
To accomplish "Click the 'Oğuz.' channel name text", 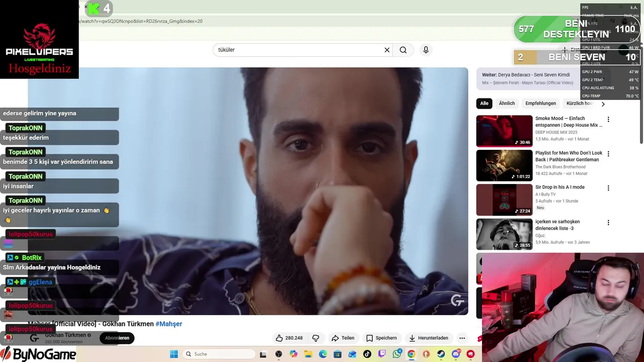I will pos(540,235).
